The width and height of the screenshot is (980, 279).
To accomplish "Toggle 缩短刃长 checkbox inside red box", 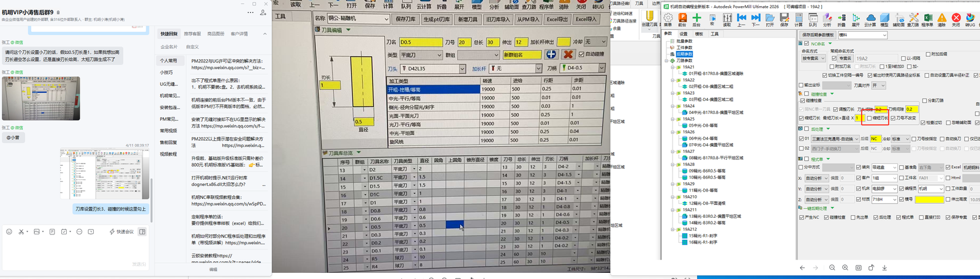I will pos(870,118).
